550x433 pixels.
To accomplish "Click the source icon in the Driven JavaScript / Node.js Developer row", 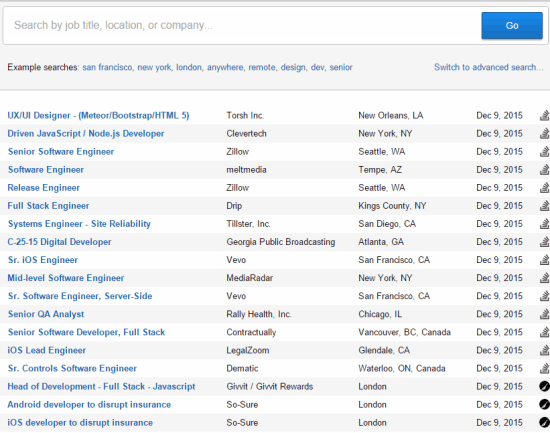I will (x=545, y=134).
